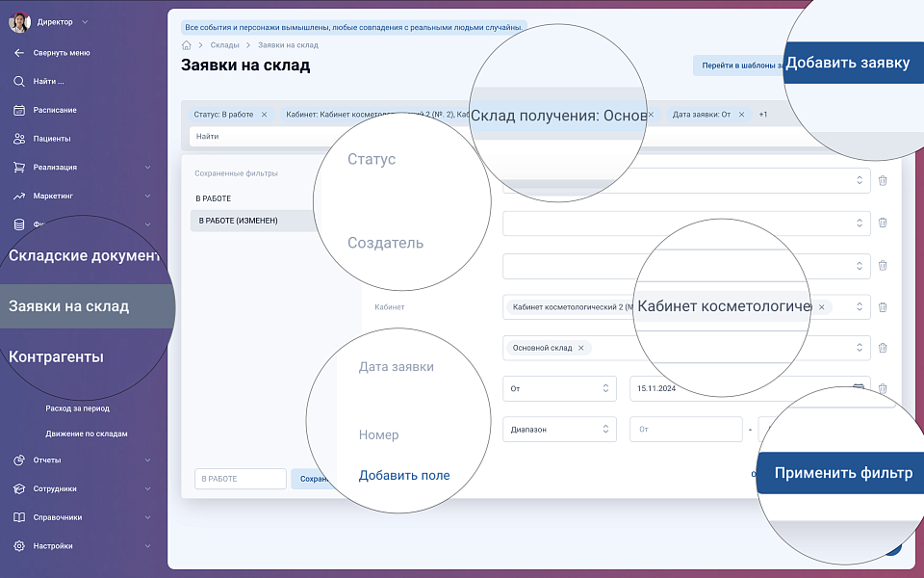Click the Отчеты chart icon in sidebar
Screen dimensions: 924x578
pos(19,460)
